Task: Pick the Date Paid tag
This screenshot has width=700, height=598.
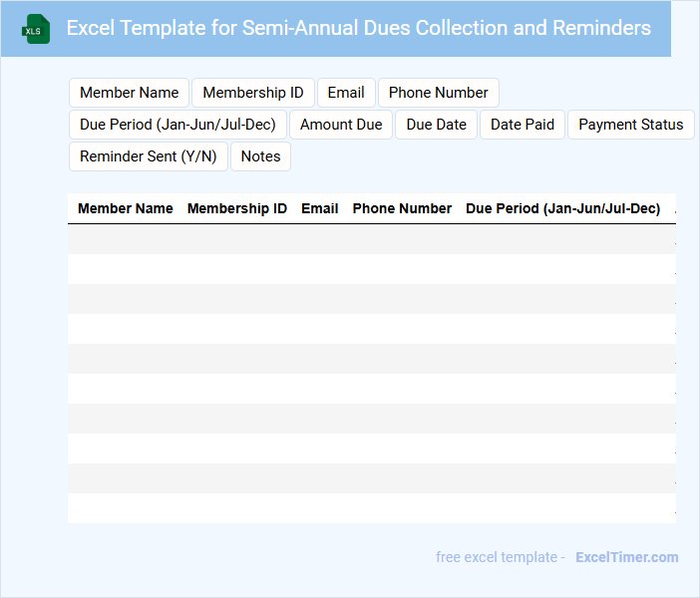Action: coord(523,125)
